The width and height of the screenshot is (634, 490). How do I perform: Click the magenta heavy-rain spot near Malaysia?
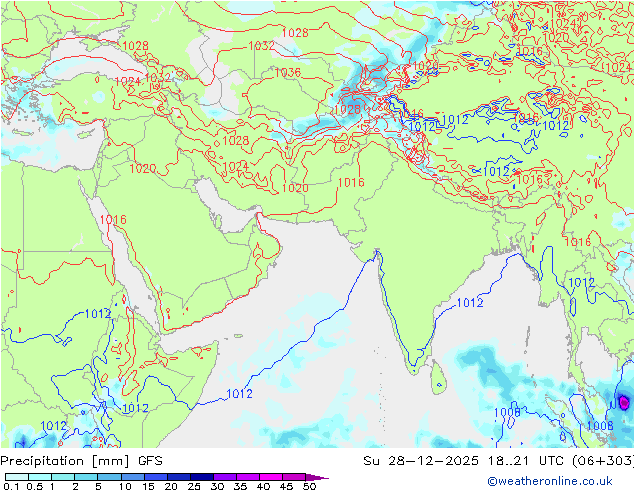[x=624, y=402]
